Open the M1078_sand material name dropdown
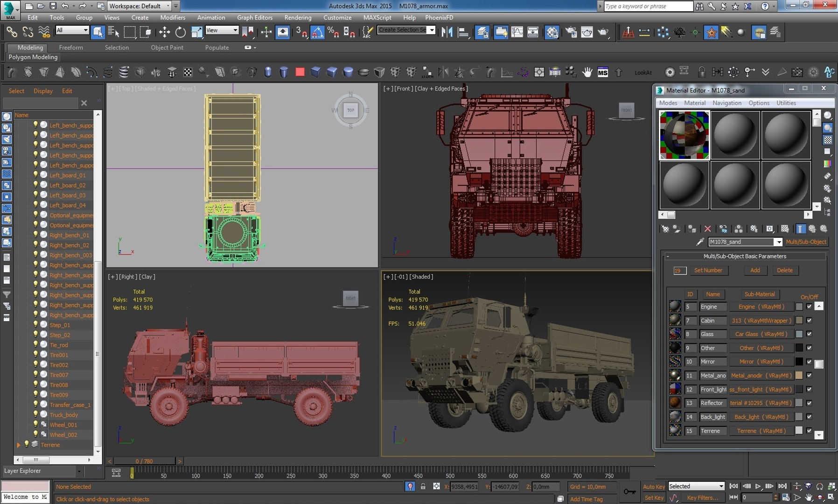The image size is (838, 504). pos(778,242)
